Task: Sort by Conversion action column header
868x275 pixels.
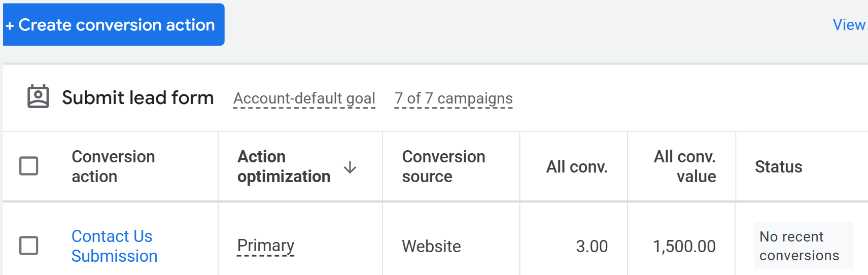Action: (x=113, y=166)
